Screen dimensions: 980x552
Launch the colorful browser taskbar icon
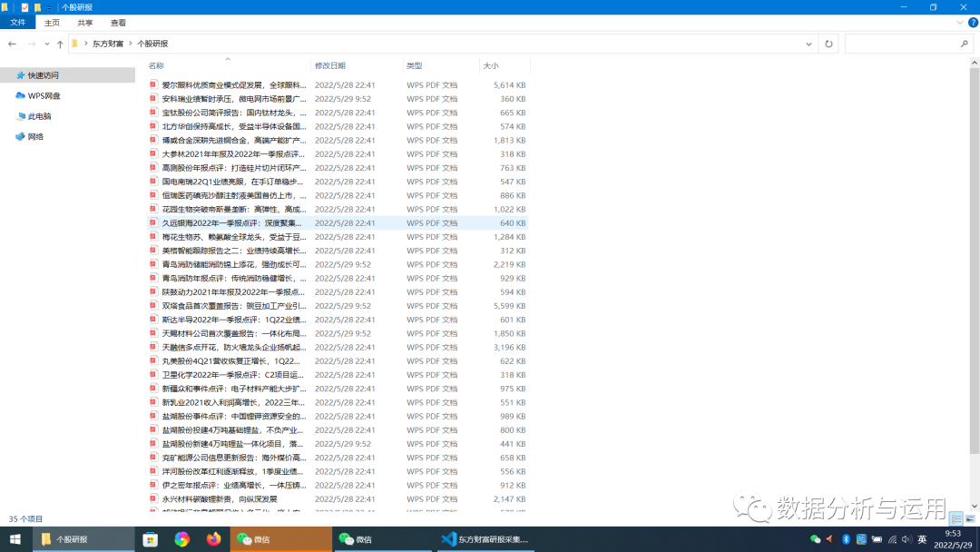click(x=181, y=539)
